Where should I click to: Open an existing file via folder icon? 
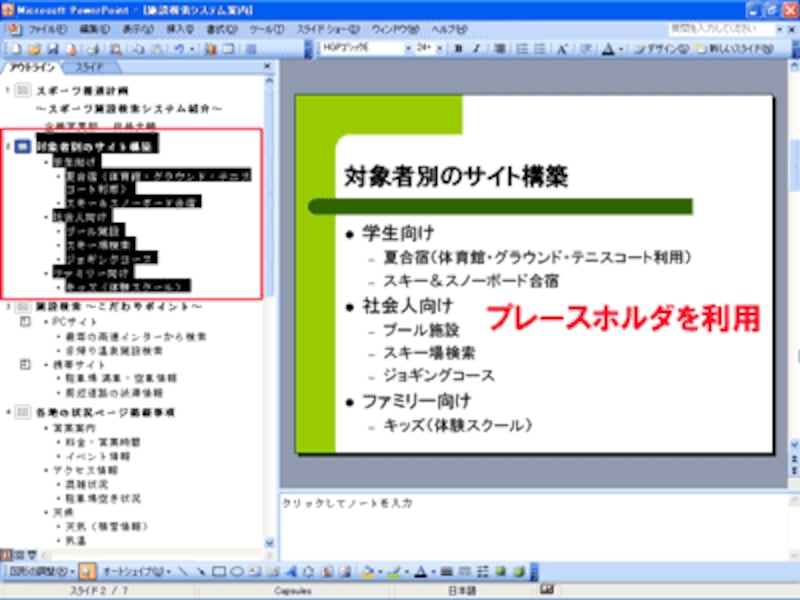coord(34,49)
